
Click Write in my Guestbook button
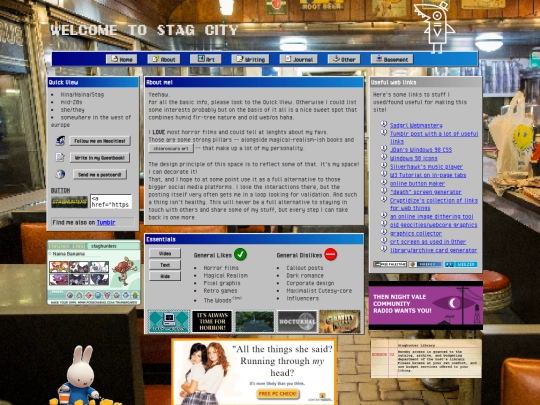tap(100, 158)
